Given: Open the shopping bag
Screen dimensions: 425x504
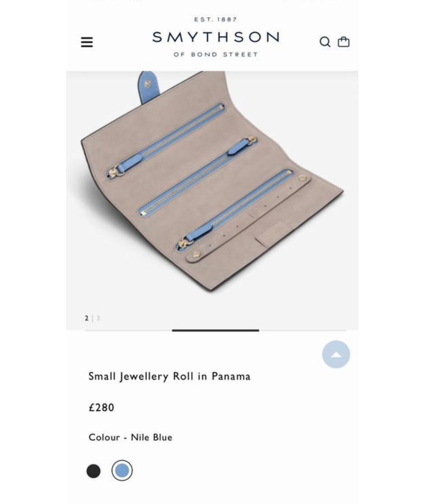Looking at the screenshot, I should point(344,42).
